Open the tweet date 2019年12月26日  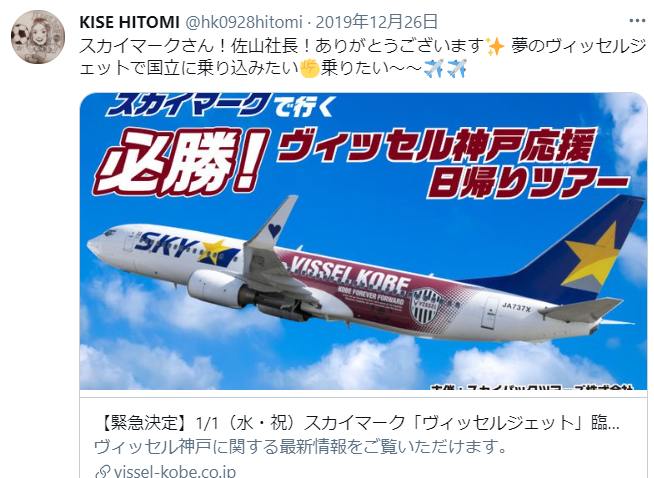click(377, 22)
